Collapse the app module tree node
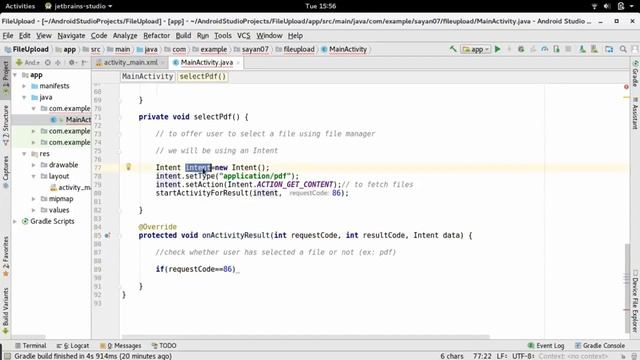Viewport: 640px width, 360px height. click(15, 75)
